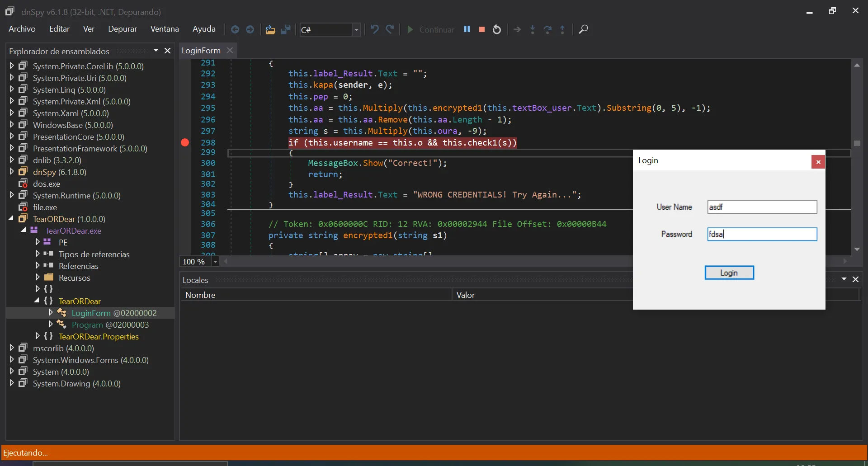The width and height of the screenshot is (868, 466).
Task: Collapse the TearORDear (1.0.0.0) assembly
Action: 12,219
